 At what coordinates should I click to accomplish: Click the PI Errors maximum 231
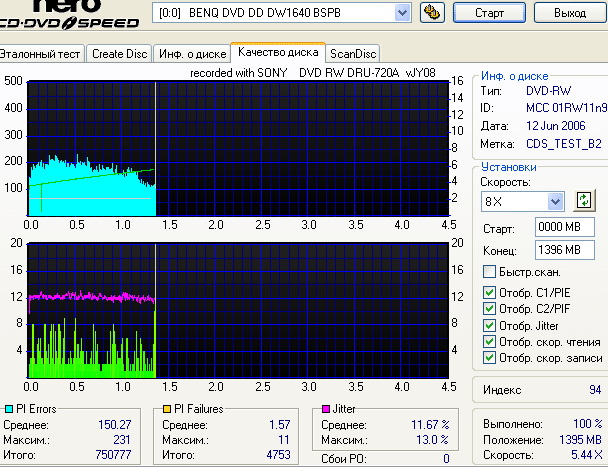pyautogui.click(x=122, y=439)
